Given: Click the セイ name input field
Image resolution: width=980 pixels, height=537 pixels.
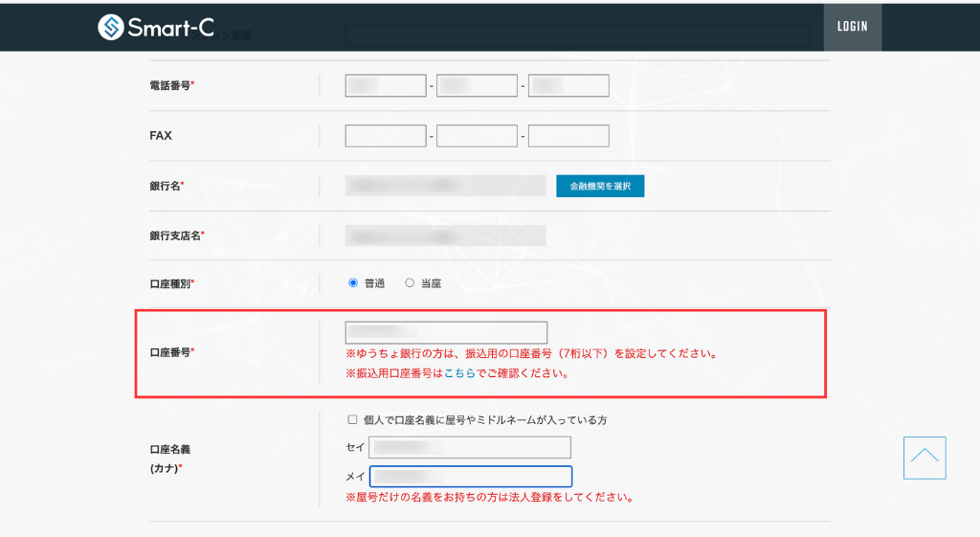Looking at the screenshot, I should coord(470,448).
